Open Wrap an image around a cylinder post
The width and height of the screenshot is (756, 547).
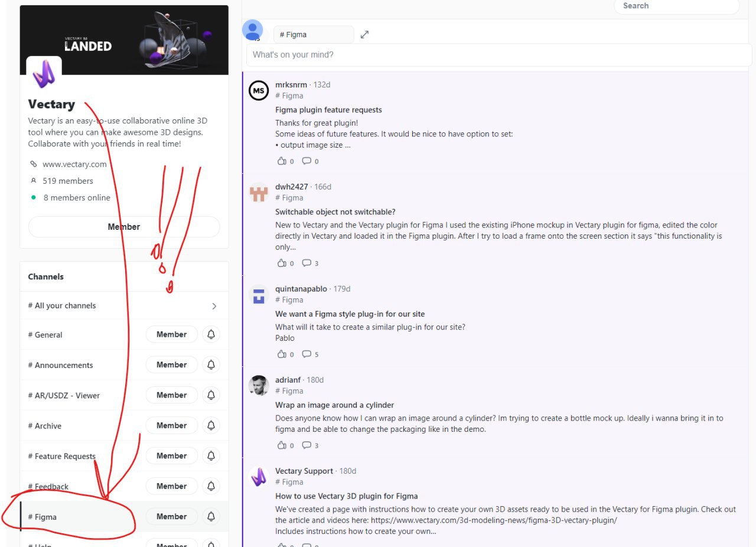[x=334, y=405]
